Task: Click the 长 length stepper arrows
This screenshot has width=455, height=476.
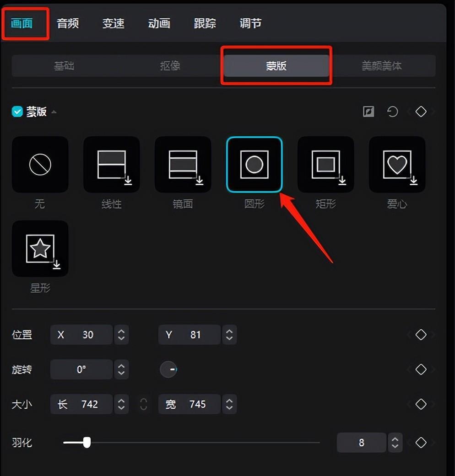Action: pyautogui.click(x=121, y=404)
